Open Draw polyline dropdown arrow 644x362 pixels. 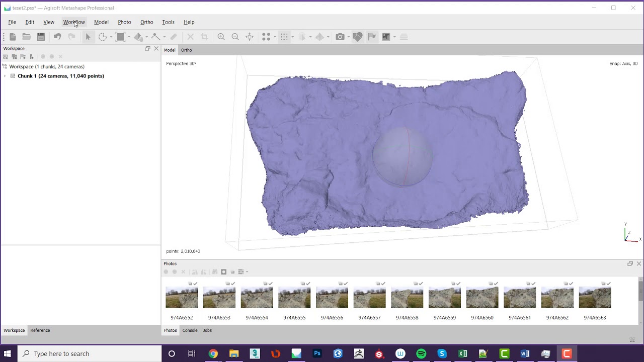click(164, 37)
